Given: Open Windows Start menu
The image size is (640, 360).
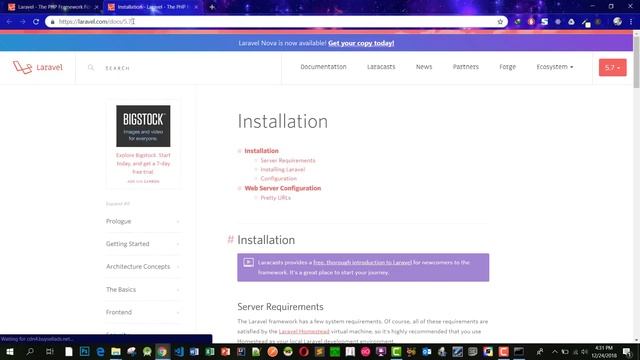Looking at the screenshot, I should tap(9, 351).
